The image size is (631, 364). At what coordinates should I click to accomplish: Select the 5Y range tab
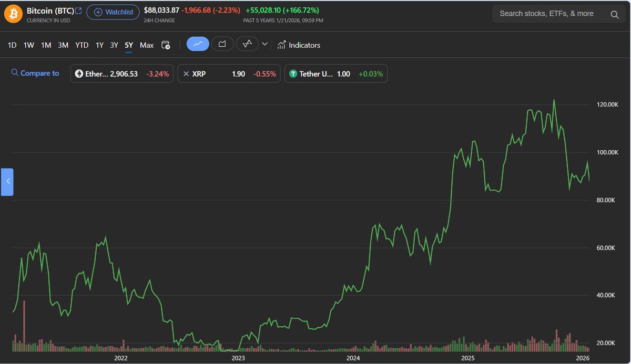coord(129,45)
